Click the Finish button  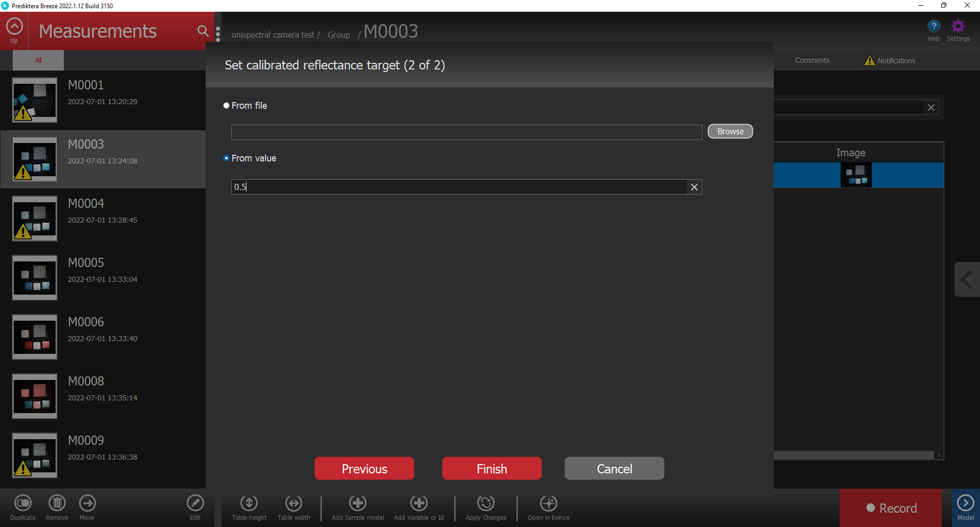coord(492,468)
